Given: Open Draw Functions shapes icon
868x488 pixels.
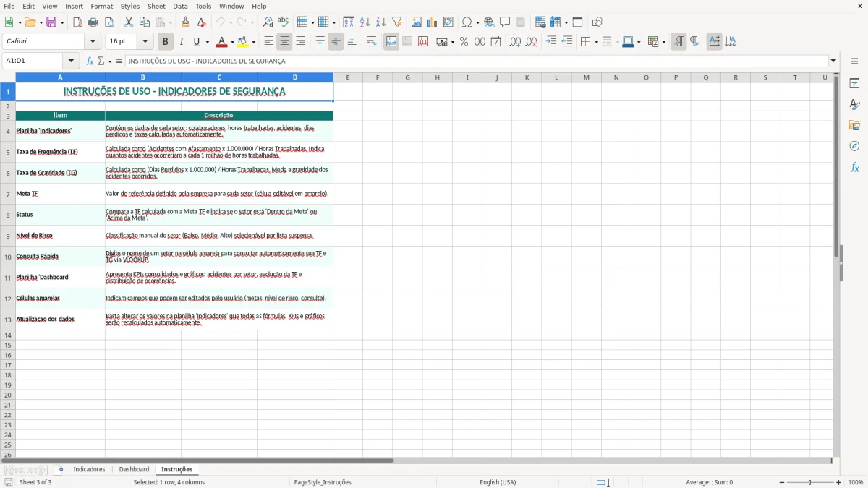Looking at the screenshot, I should pos(597,22).
